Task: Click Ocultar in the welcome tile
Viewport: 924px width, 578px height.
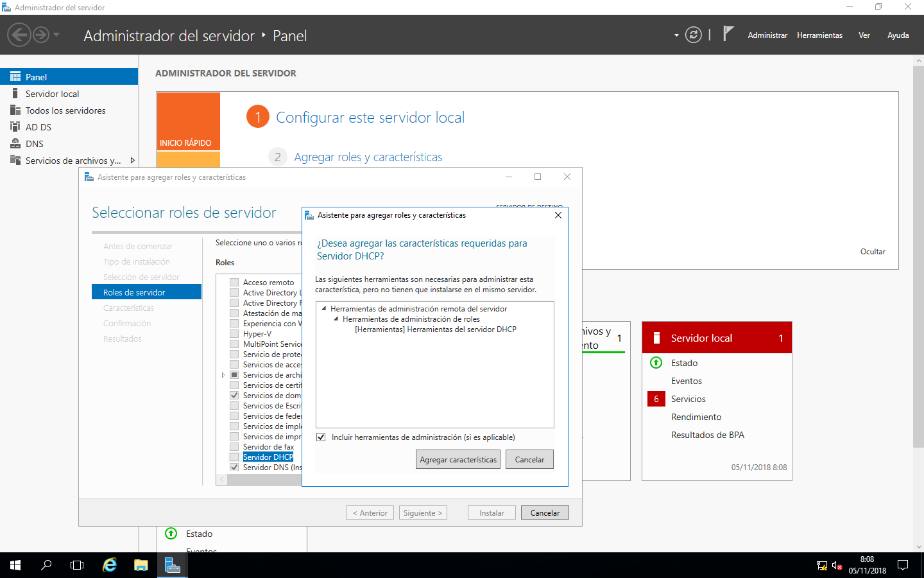Action: [x=873, y=252]
